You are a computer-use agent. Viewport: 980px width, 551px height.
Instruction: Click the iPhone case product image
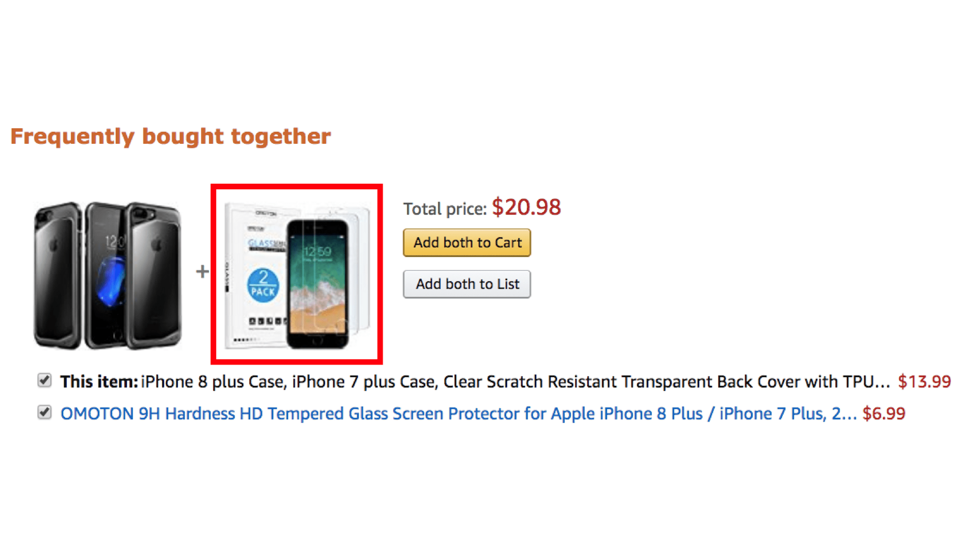click(x=108, y=275)
